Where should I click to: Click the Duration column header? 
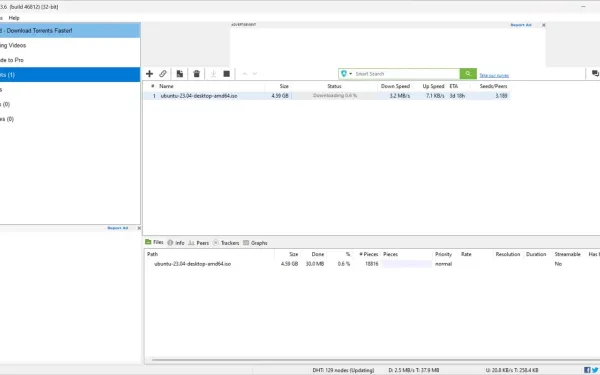coord(536,254)
